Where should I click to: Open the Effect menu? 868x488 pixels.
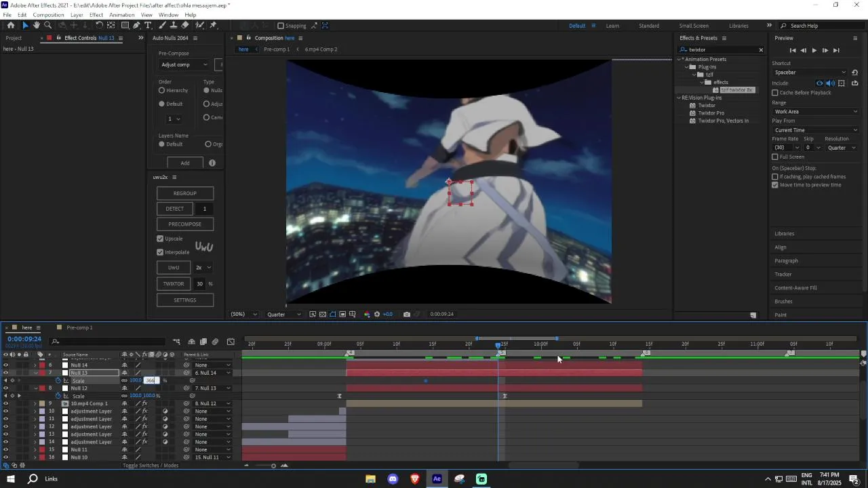(x=96, y=15)
